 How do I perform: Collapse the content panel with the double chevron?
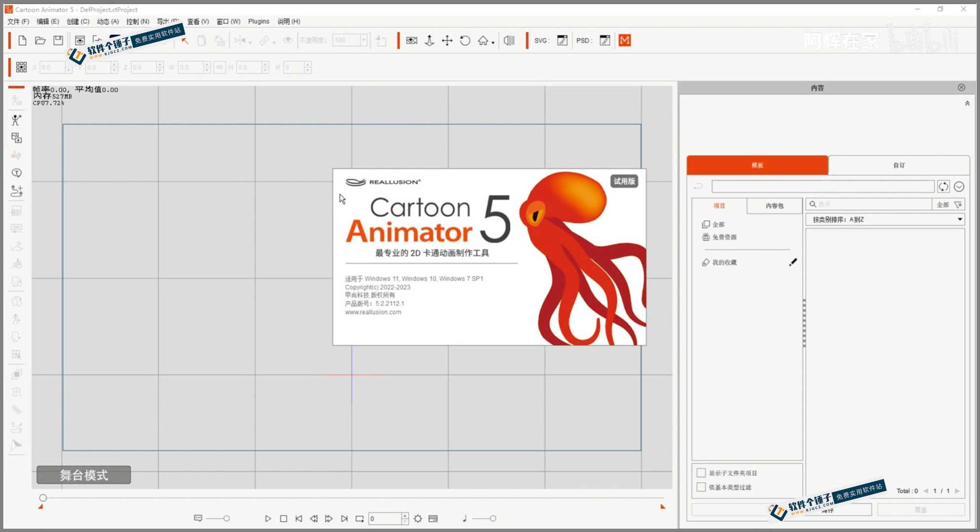pos(967,103)
